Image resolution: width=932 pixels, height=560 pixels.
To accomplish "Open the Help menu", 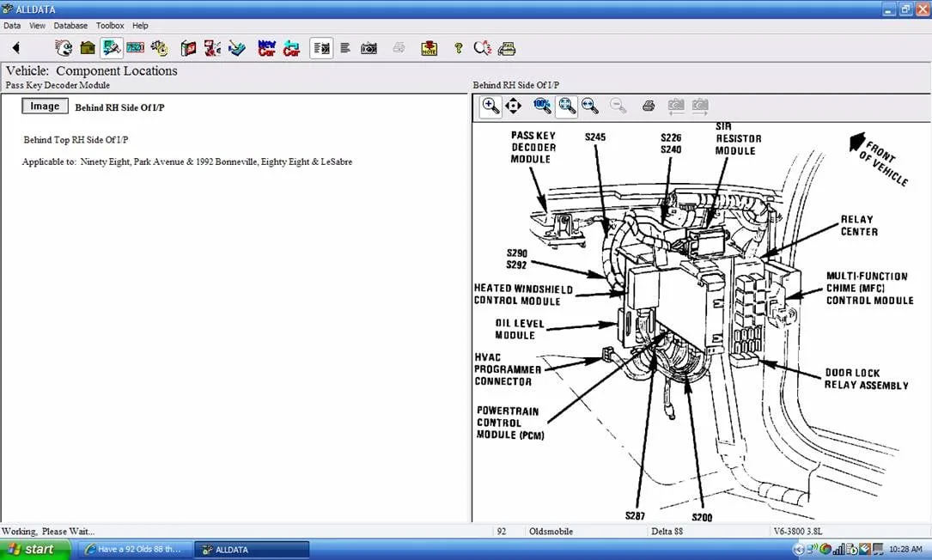I will [x=140, y=26].
